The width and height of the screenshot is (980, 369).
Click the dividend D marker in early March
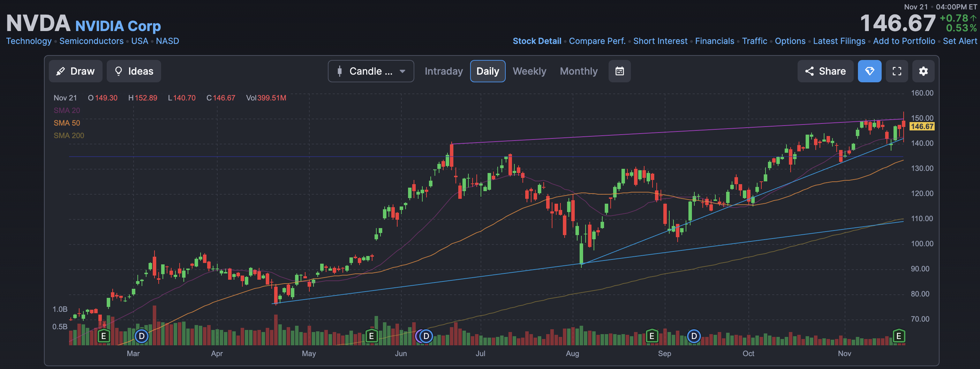[x=142, y=336]
